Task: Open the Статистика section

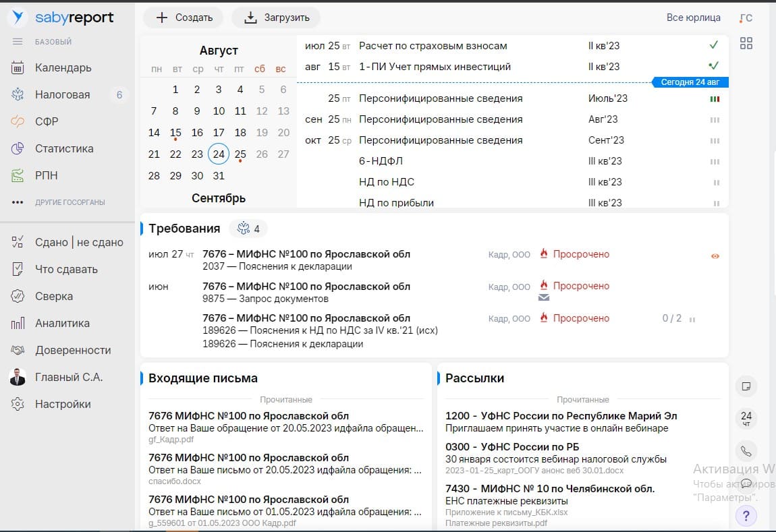Action: (64, 148)
